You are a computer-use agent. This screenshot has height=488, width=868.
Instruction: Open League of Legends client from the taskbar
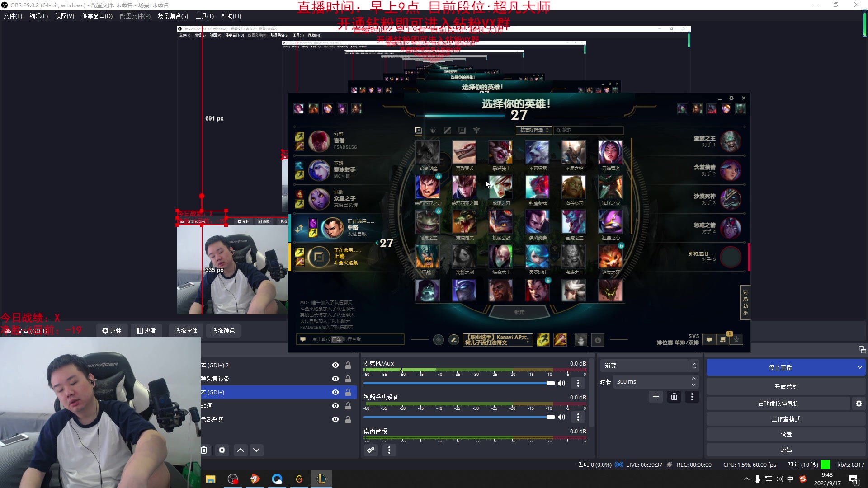tap(321, 479)
